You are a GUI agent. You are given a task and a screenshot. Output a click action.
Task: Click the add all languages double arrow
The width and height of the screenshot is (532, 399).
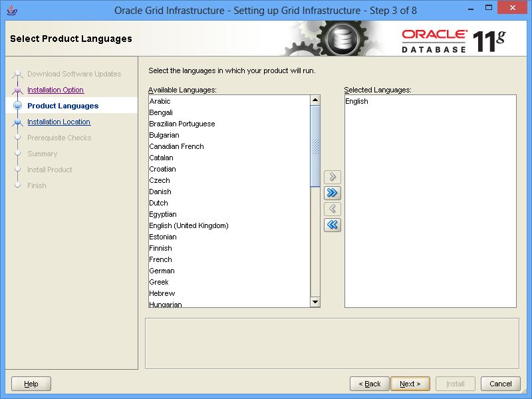pos(332,193)
